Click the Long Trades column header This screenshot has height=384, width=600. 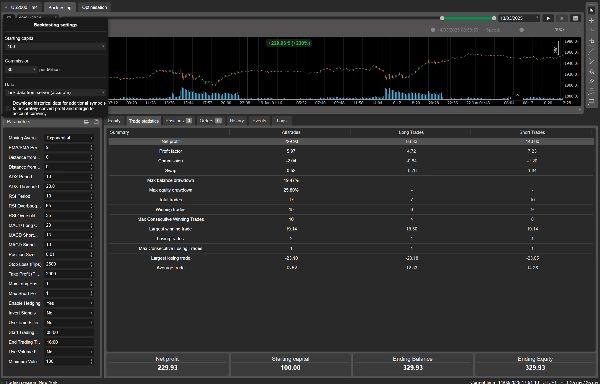[411, 132]
